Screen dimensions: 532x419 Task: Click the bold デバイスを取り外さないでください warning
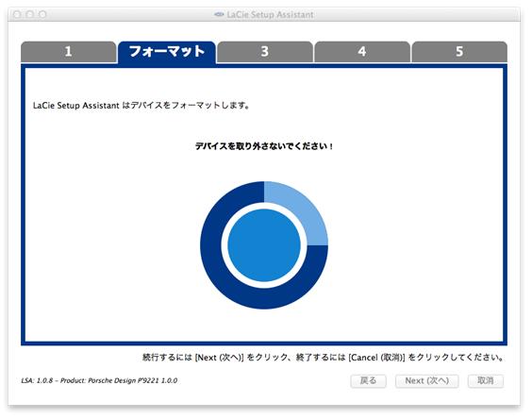coord(264,146)
